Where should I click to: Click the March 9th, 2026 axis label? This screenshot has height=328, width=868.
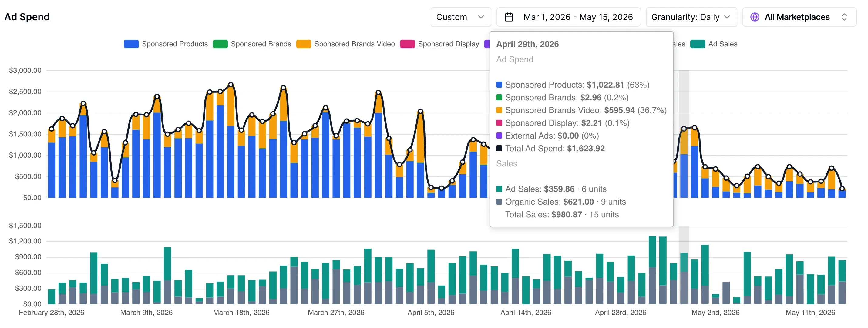(x=146, y=313)
